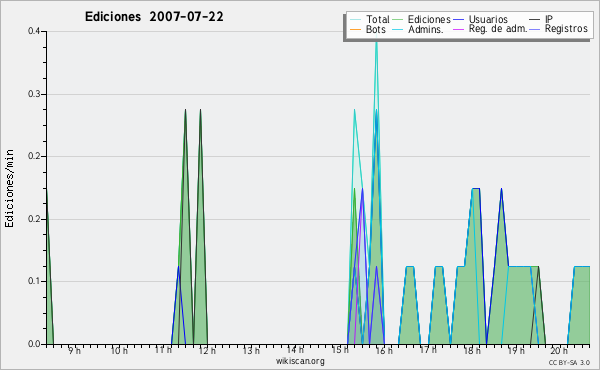
Task: Click the '0.3' y-axis value
Action: [x=34, y=94]
